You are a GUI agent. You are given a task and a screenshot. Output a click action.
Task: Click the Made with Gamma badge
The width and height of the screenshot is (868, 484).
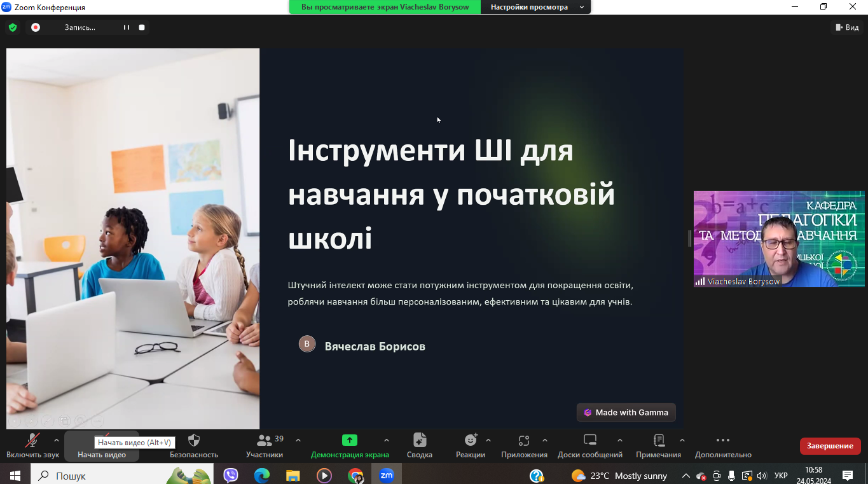(626, 412)
